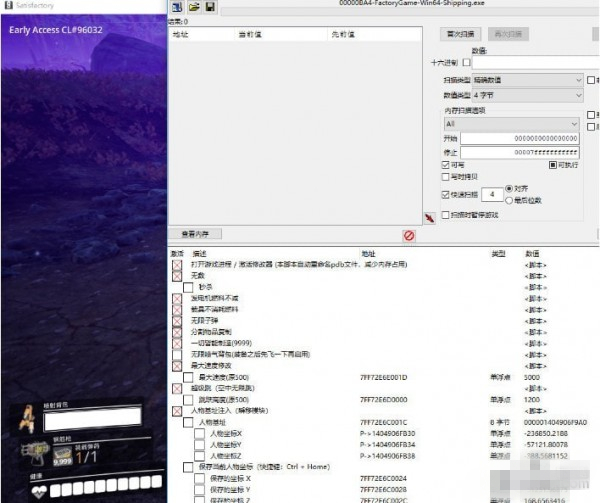The width and height of the screenshot is (600, 503).
Task: Click the ammo item icon showing 9,999
Action: (x=62, y=457)
